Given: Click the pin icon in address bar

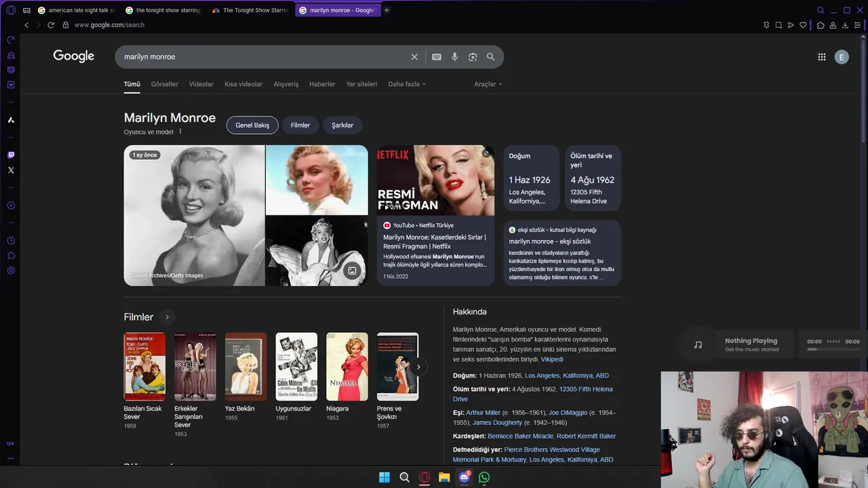Looking at the screenshot, I should (766, 25).
